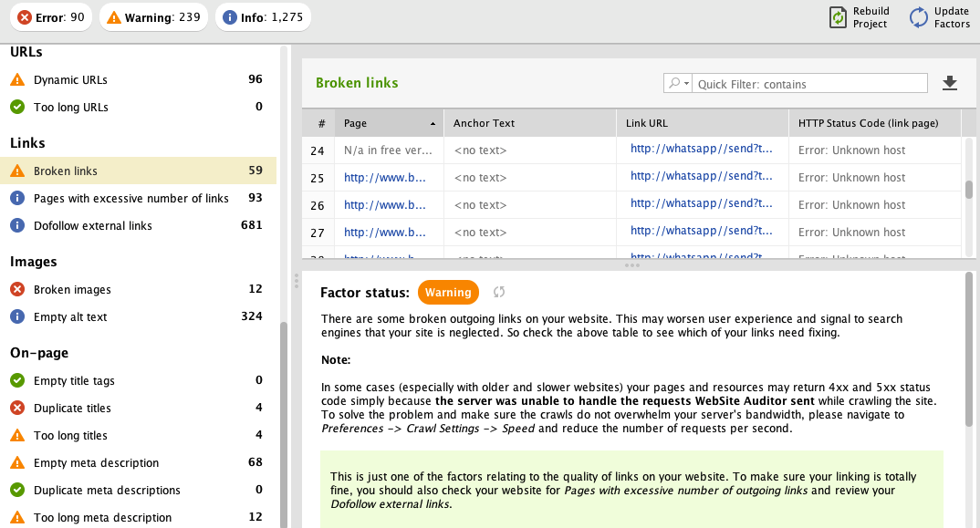
Task: Click the refresh icon beside Warning status
Action: click(x=499, y=293)
